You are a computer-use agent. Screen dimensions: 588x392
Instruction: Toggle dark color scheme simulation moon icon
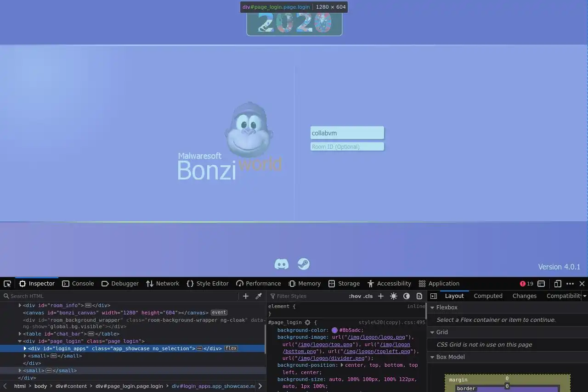[407, 296]
